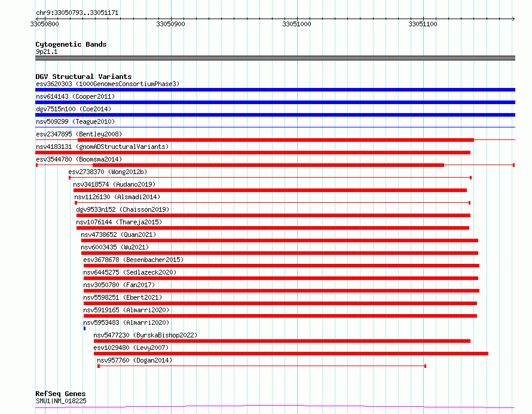Select the nsv957760 (Dogan2014) label

[134, 360]
